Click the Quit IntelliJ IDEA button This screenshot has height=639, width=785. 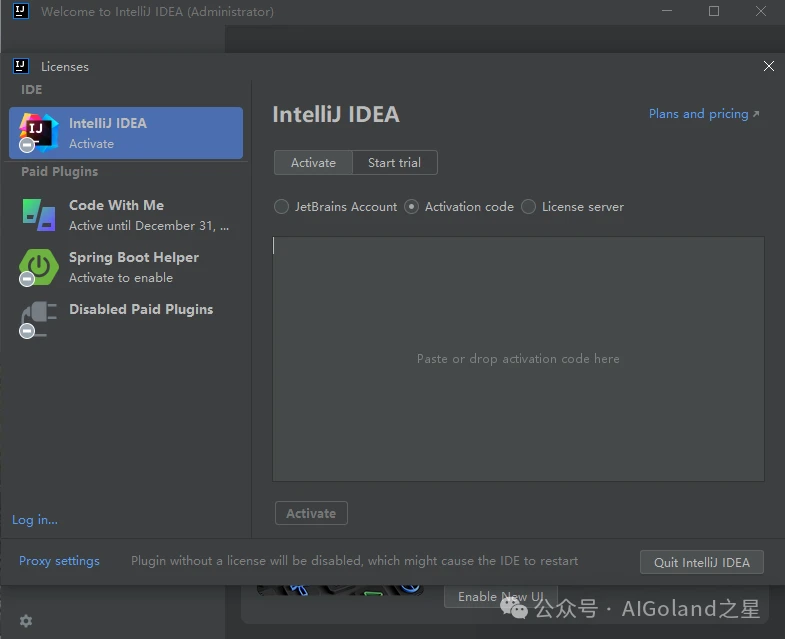point(702,562)
